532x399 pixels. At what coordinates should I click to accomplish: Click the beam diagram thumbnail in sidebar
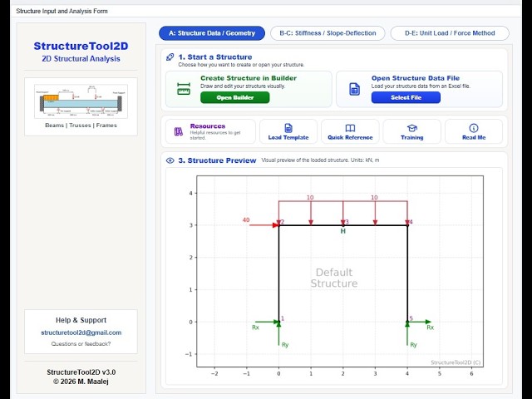click(x=81, y=101)
